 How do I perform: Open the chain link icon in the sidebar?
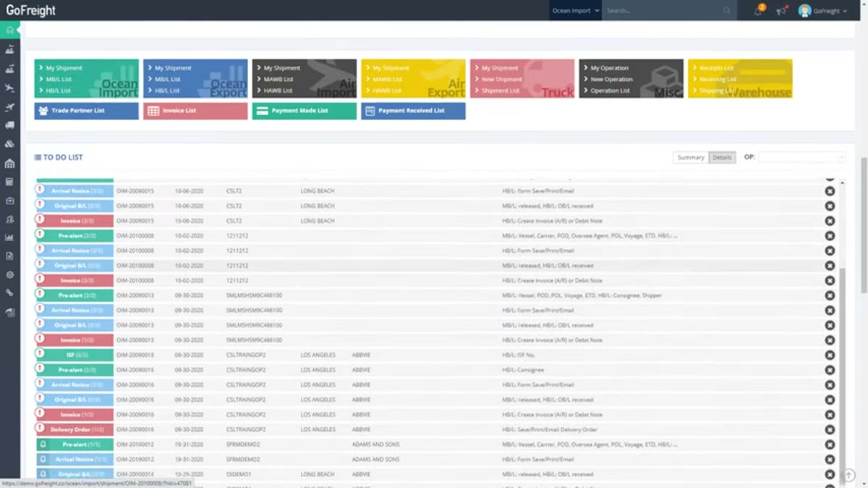tap(9, 293)
